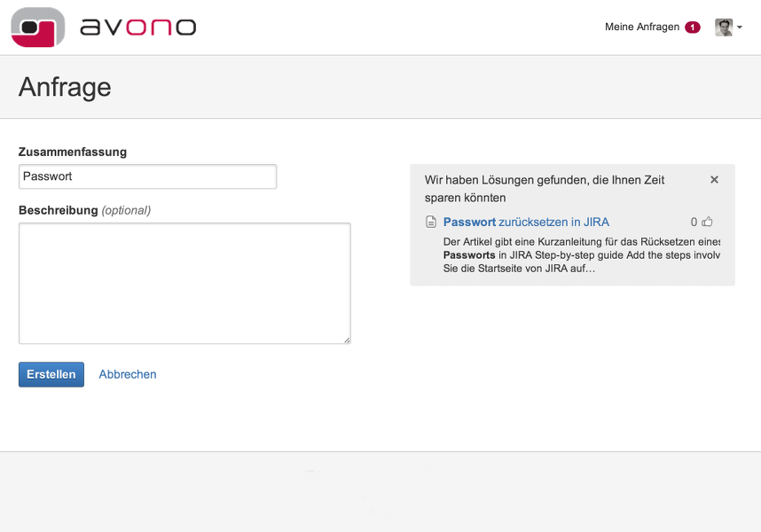Click the Zusammenfassung field label
The image size is (761, 532).
click(x=73, y=152)
